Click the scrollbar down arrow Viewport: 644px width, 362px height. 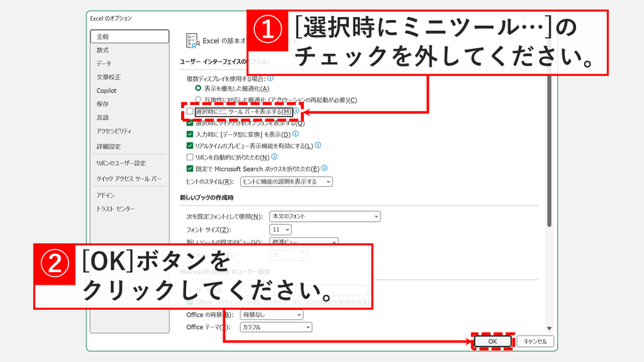(549, 328)
